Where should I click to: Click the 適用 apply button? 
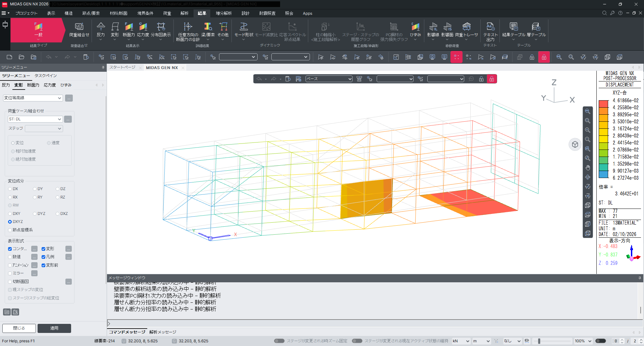[54, 328]
